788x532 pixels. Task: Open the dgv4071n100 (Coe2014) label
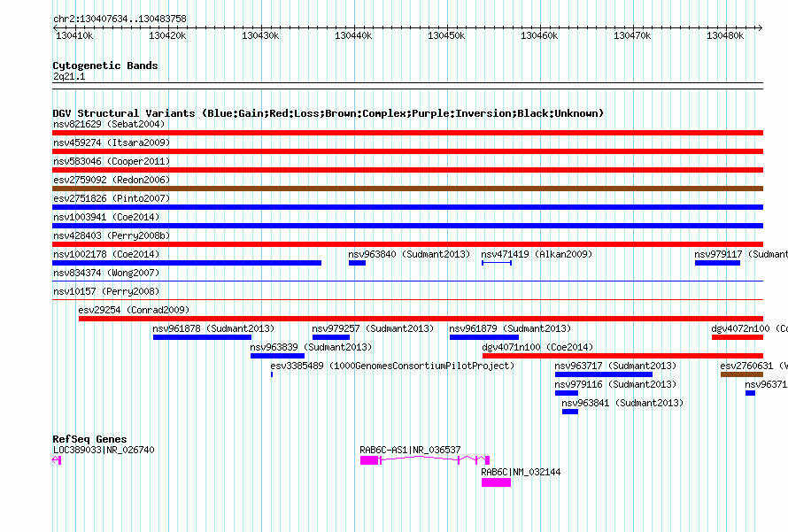coord(537,347)
